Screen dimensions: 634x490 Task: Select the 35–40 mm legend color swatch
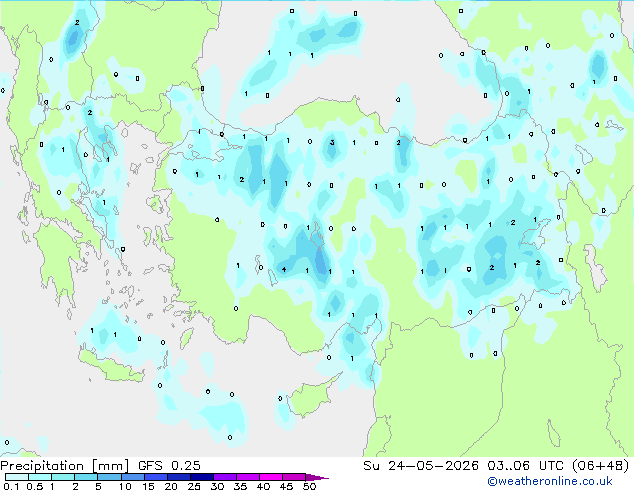coord(247,477)
